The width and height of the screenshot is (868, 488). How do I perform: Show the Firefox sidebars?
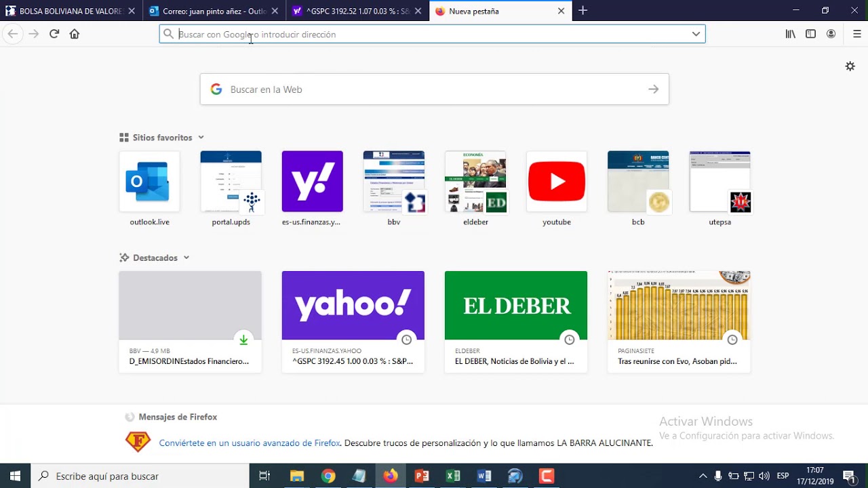[810, 34]
